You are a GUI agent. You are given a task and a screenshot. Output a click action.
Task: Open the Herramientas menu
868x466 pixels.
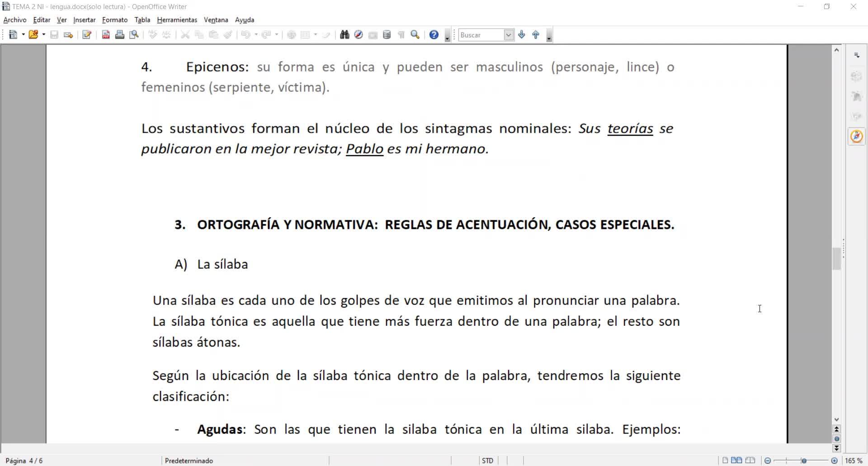pos(177,20)
